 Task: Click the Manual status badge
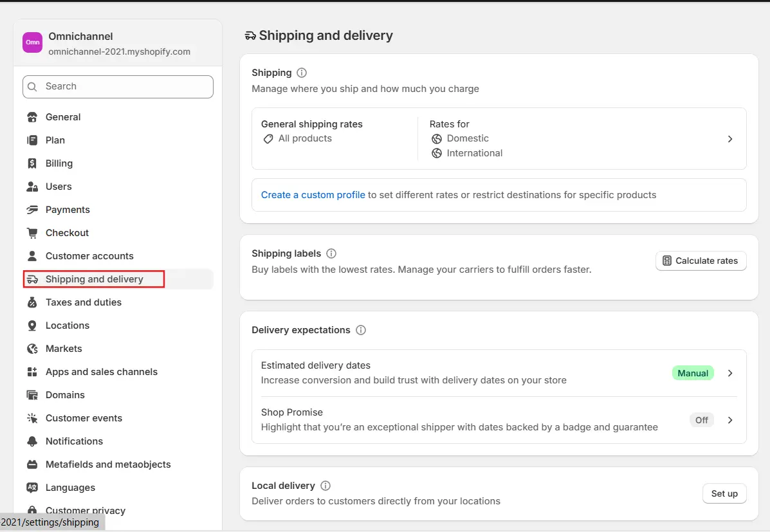[693, 372]
